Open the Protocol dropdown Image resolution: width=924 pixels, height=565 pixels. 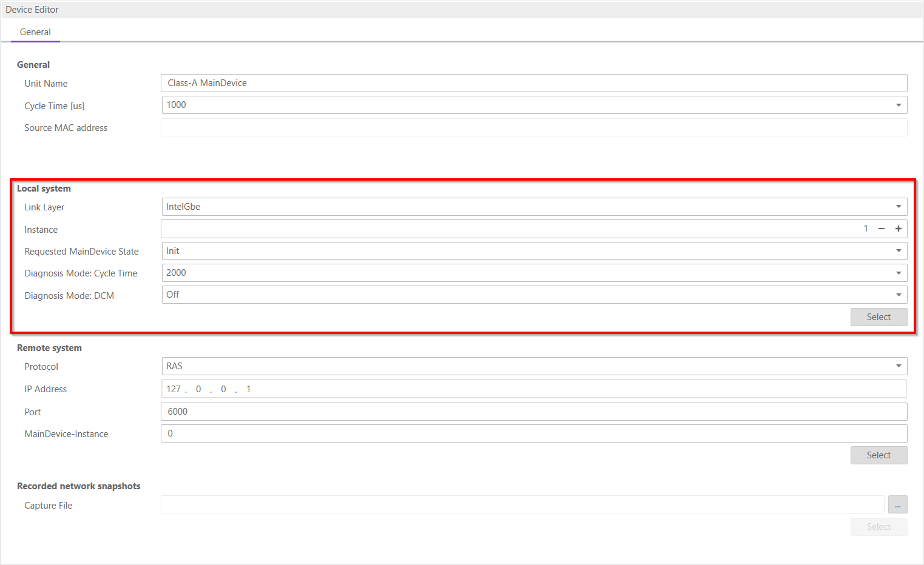click(x=898, y=366)
